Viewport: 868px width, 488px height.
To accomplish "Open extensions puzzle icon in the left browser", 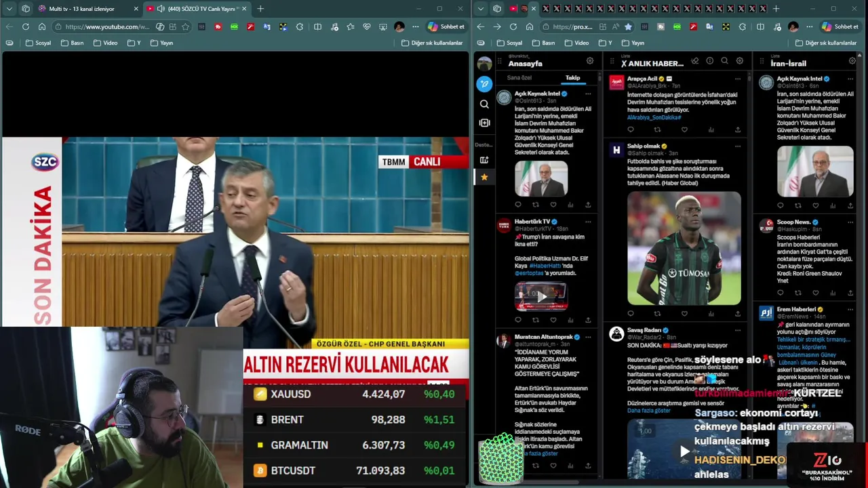I will (x=300, y=26).
